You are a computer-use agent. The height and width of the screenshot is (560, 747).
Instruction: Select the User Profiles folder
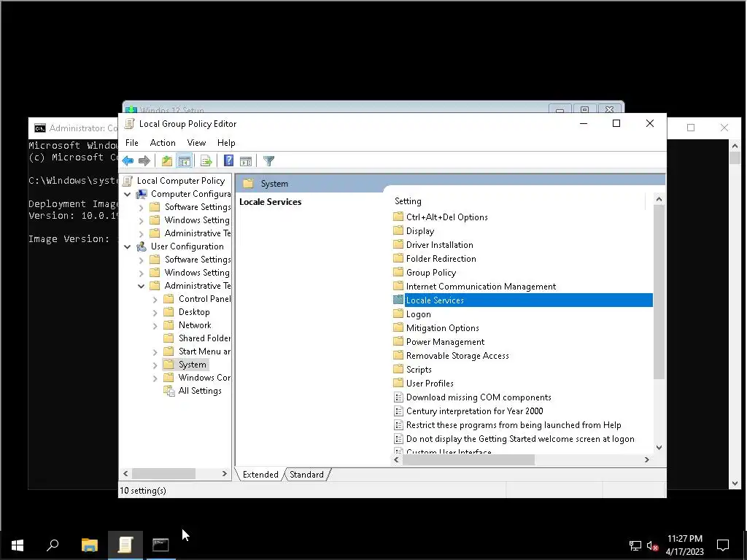tap(429, 384)
